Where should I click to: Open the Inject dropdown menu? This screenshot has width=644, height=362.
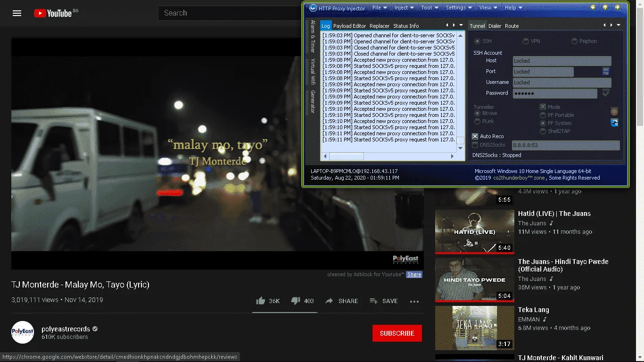[x=405, y=8]
